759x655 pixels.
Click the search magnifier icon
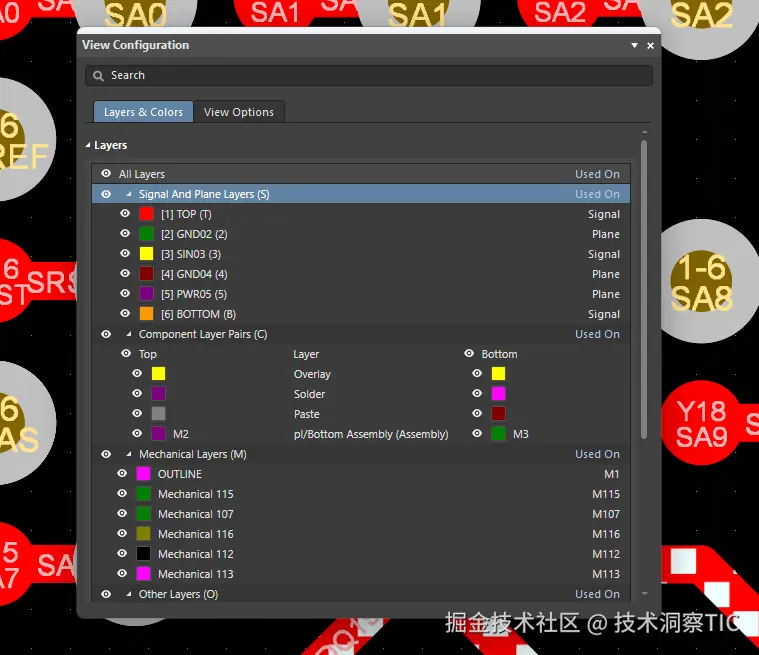[x=98, y=76]
